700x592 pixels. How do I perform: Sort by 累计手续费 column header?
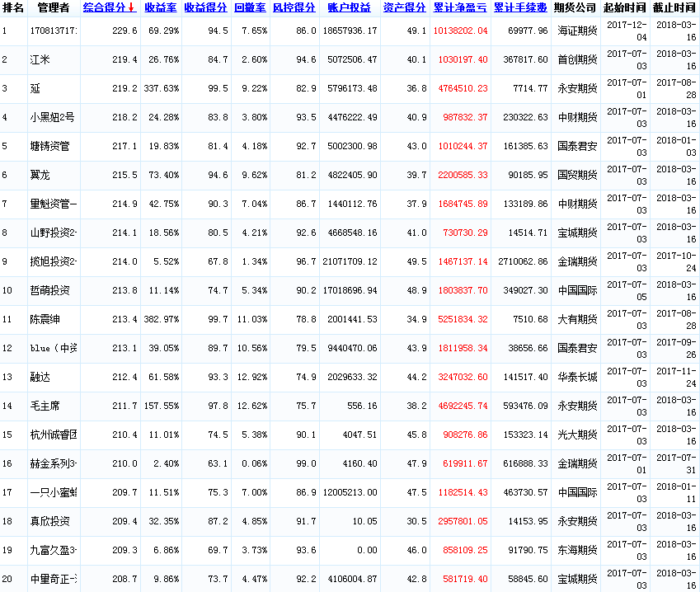pyautogui.click(x=520, y=7)
